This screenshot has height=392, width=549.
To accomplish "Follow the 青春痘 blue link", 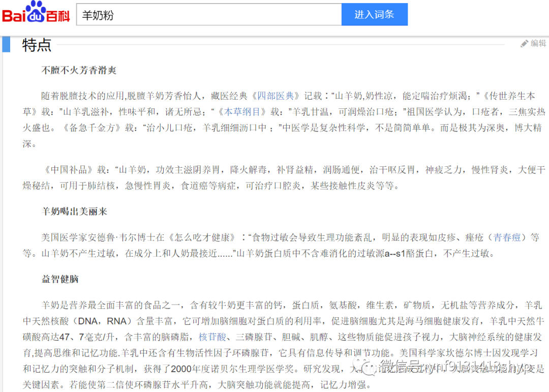I will point(507,236).
